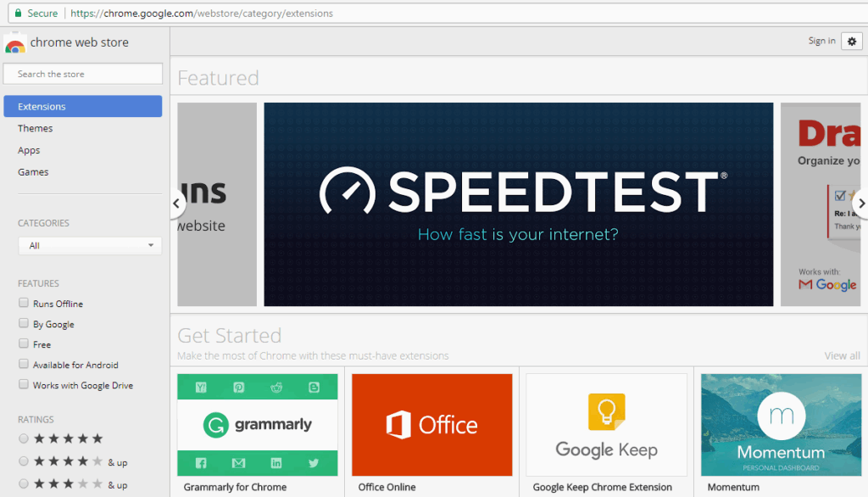
Task: Open Google Keep Chrome Extension title
Action: pyautogui.click(x=603, y=487)
